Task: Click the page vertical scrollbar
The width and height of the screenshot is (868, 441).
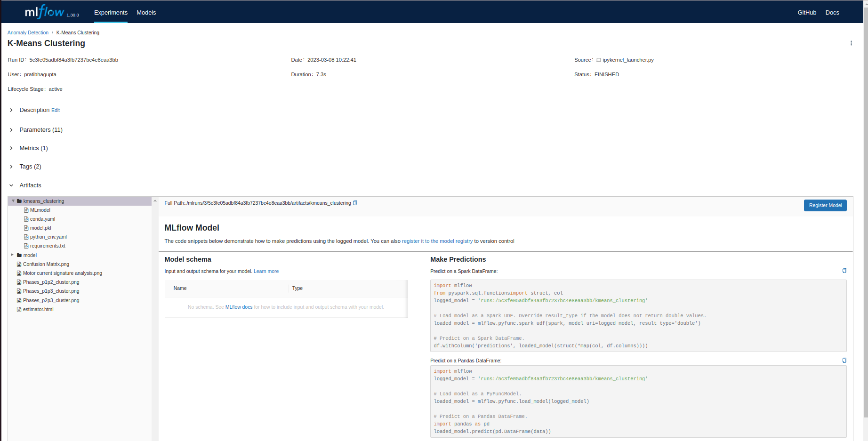Action: pos(866,212)
